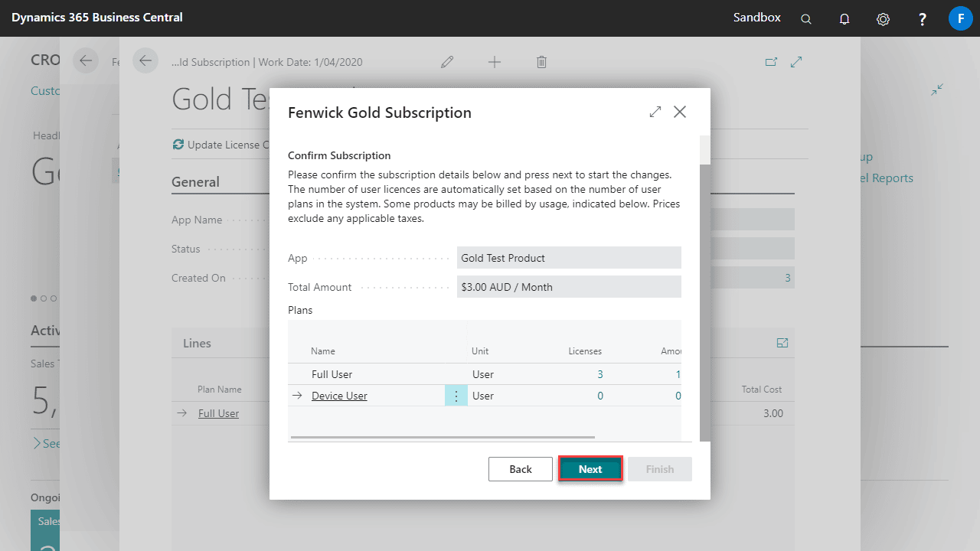Click Update License action in background card
The image size is (980, 551).
point(221,145)
